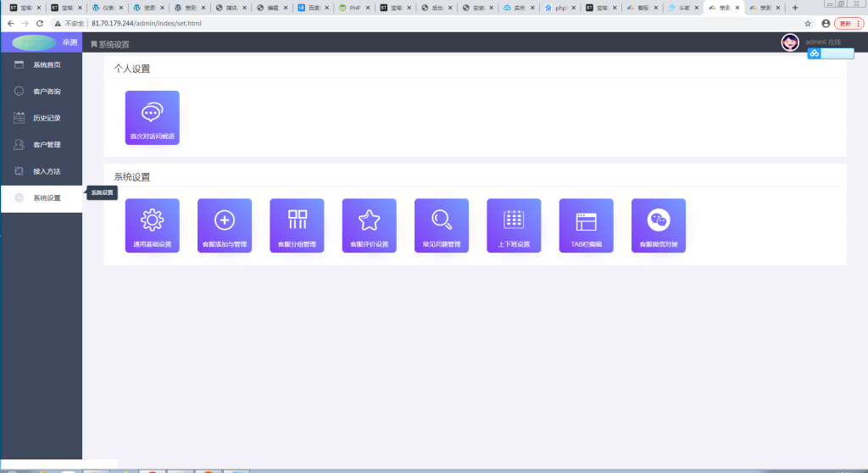Click the admin user avatar

pos(790,42)
